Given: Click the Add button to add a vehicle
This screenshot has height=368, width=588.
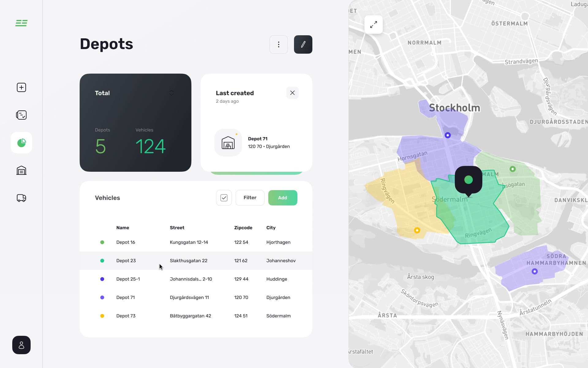Looking at the screenshot, I should click(x=283, y=197).
